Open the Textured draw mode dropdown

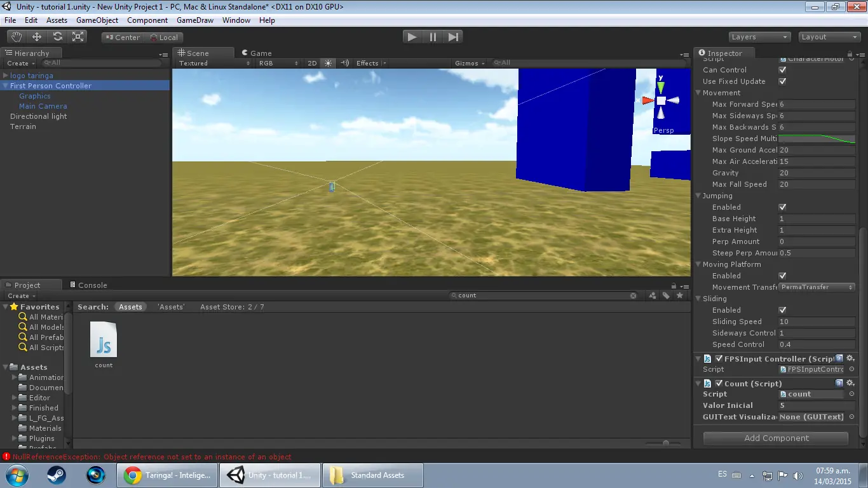(214, 63)
